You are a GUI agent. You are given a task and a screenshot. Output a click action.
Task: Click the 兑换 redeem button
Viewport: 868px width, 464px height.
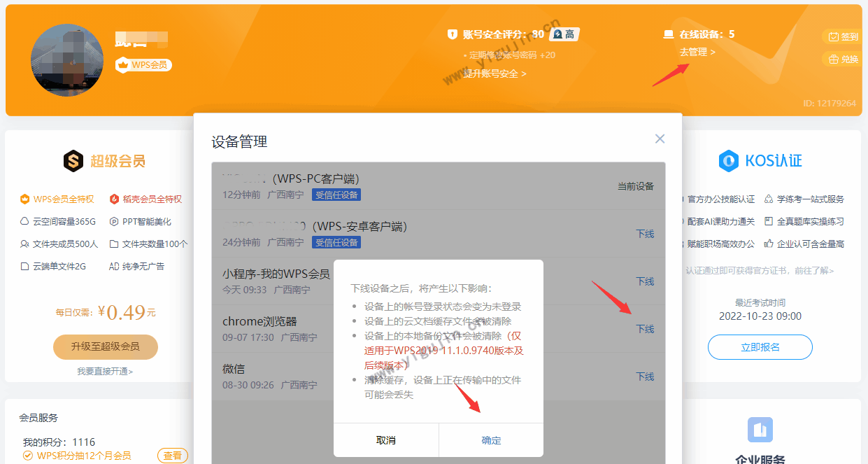pos(843,59)
